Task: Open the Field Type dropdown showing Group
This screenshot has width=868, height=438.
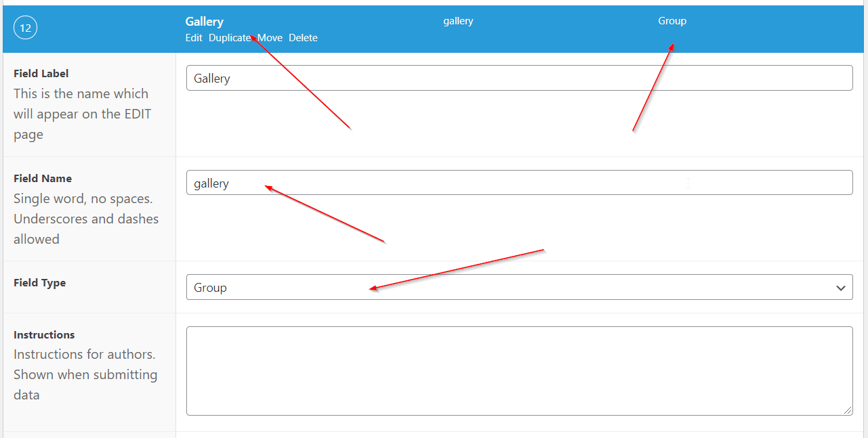Action: pyautogui.click(x=508, y=287)
